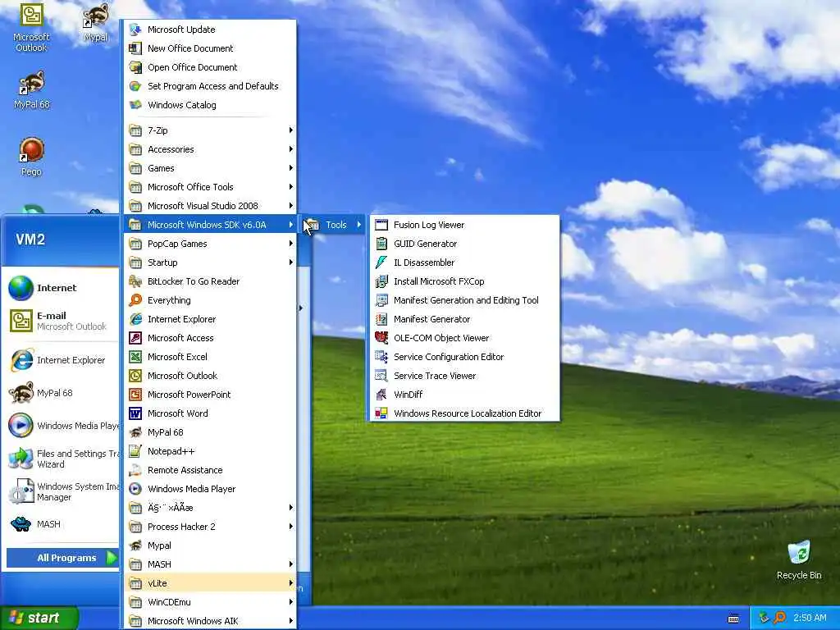840x630 pixels.
Task: Open Internet pinned start menu item
Action: point(60,288)
